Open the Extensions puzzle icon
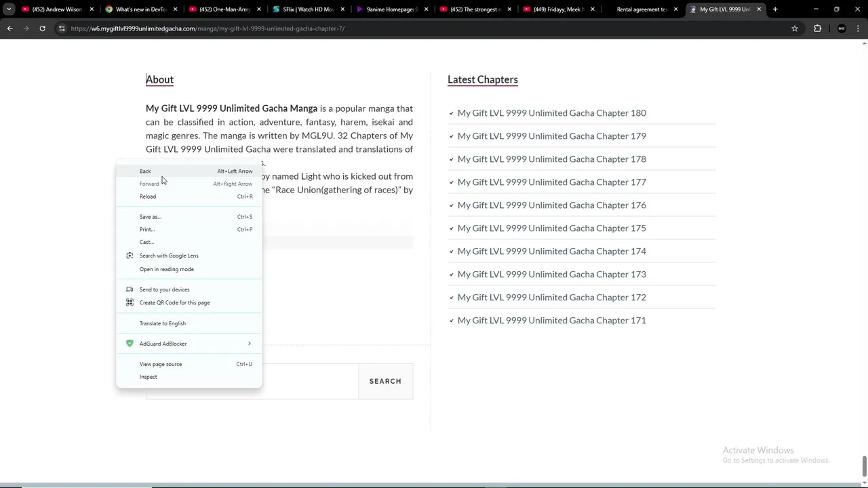Image resolution: width=868 pixels, height=488 pixels. (x=817, y=28)
